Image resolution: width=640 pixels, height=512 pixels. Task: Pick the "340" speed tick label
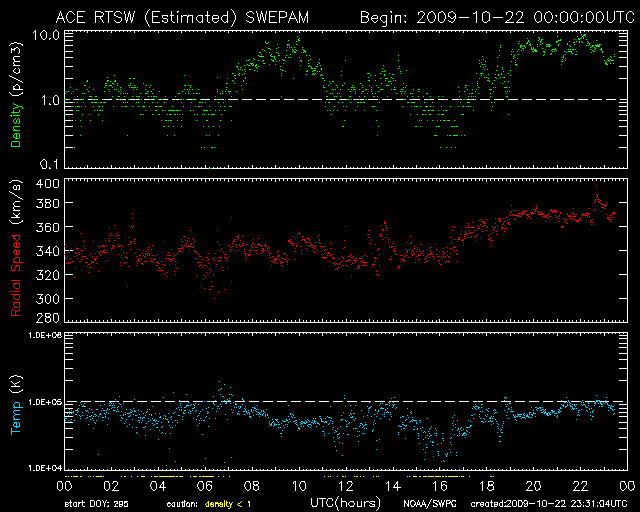pyautogui.click(x=47, y=251)
